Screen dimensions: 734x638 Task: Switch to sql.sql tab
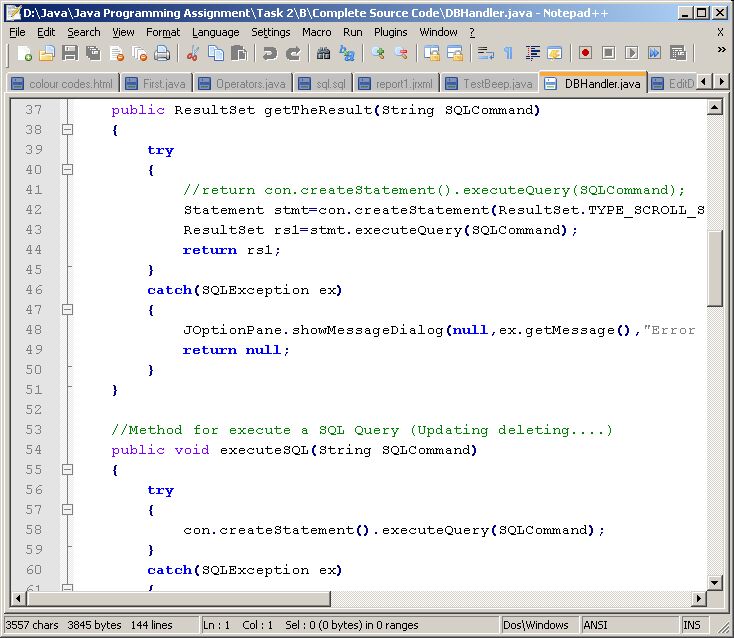323,84
